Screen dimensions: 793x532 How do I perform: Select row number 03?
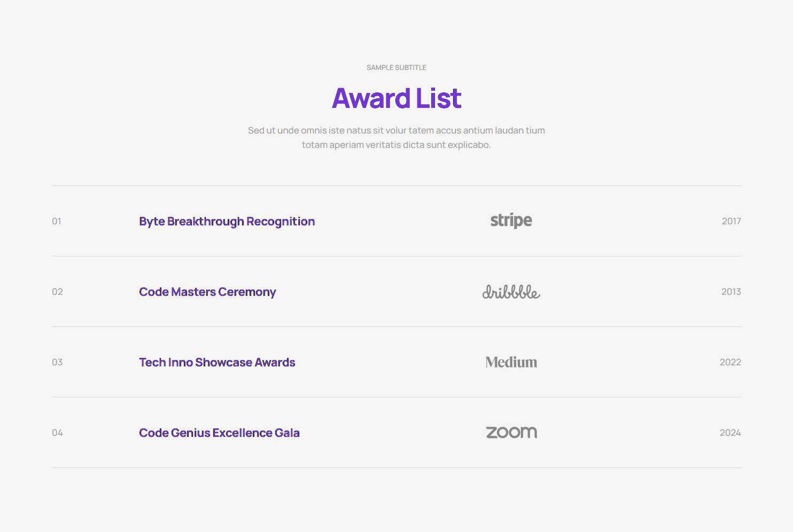pos(57,362)
